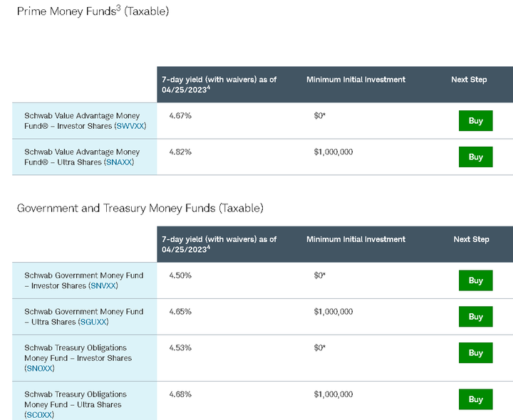Viewport: 513px width, 420px height.
Task: Open the SNOXX ticker link
Action: click(x=39, y=369)
